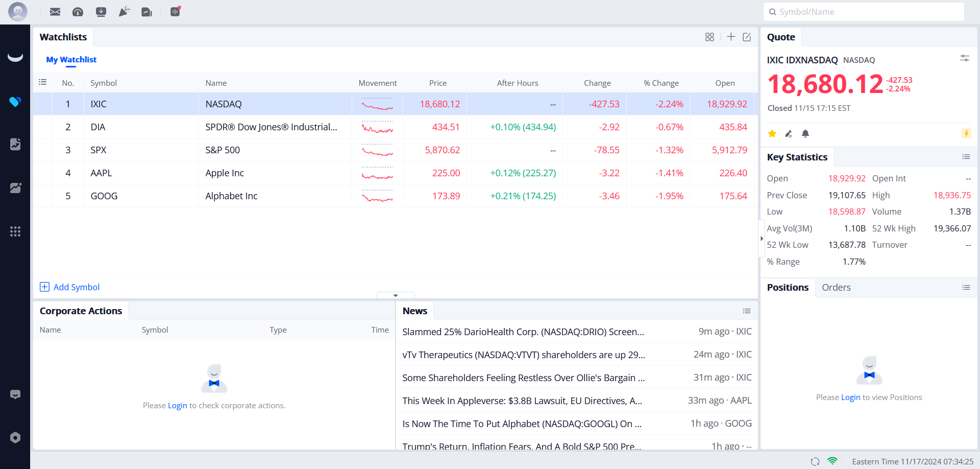The width and height of the screenshot is (980, 469).
Task: Open the user profile avatar
Action: 18,12
